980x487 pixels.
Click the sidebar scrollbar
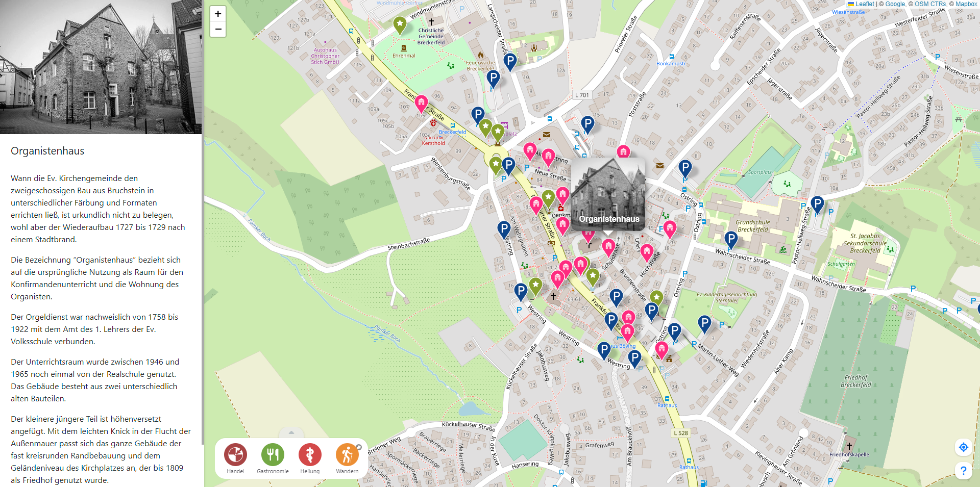click(x=203, y=255)
